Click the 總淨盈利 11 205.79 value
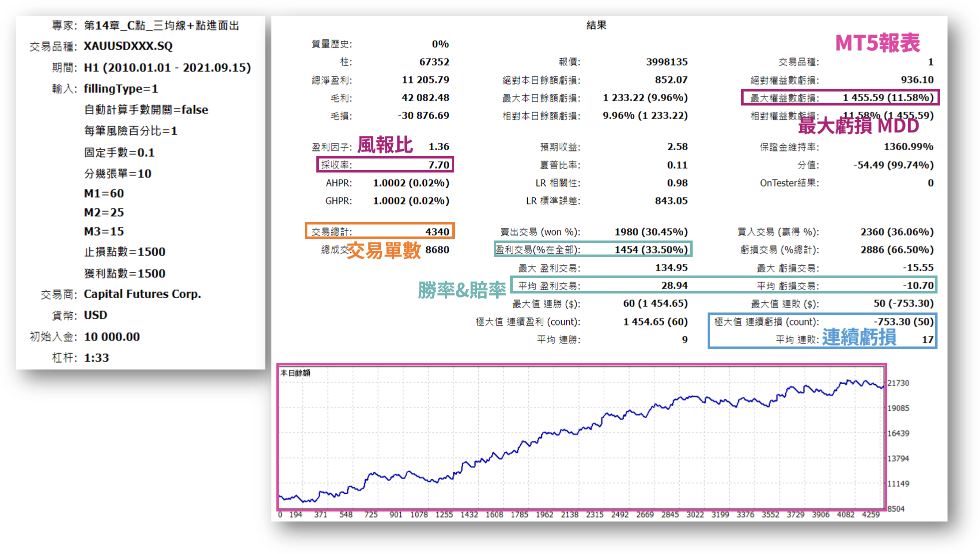 click(425, 79)
